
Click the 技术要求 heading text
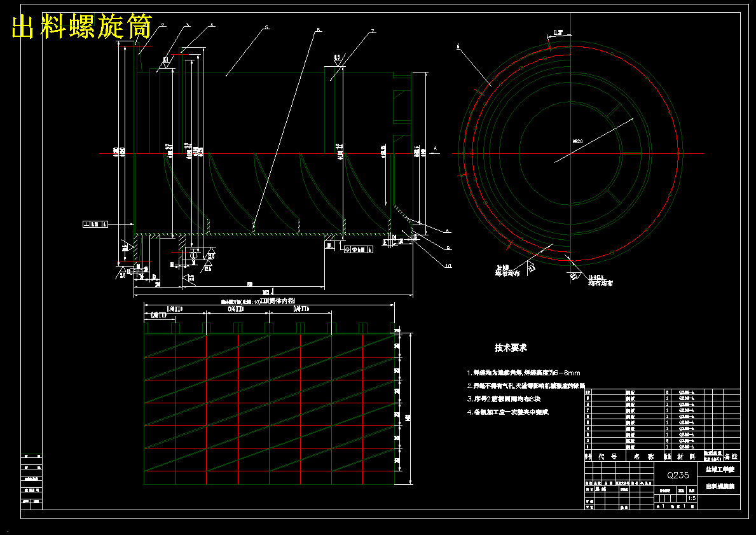511,348
